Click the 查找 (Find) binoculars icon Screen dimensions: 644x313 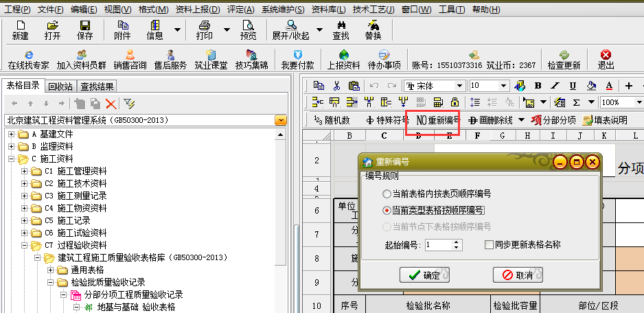[x=341, y=30]
